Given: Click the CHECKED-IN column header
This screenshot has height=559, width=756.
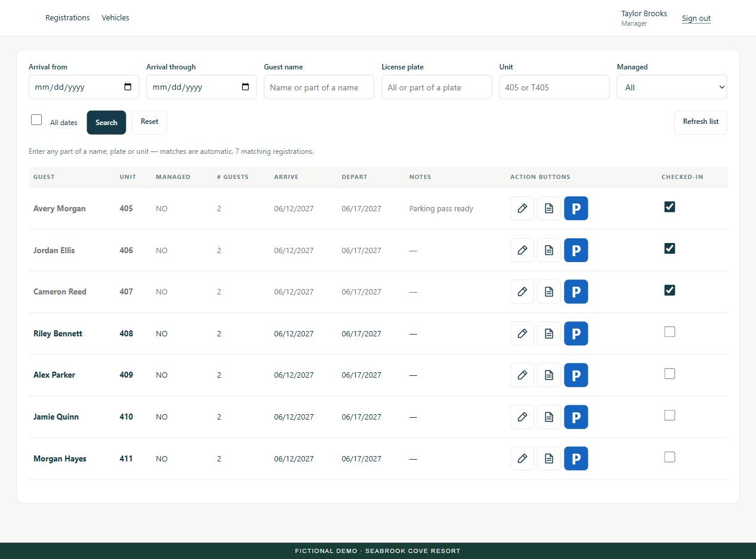Looking at the screenshot, I should click(682, 177).
